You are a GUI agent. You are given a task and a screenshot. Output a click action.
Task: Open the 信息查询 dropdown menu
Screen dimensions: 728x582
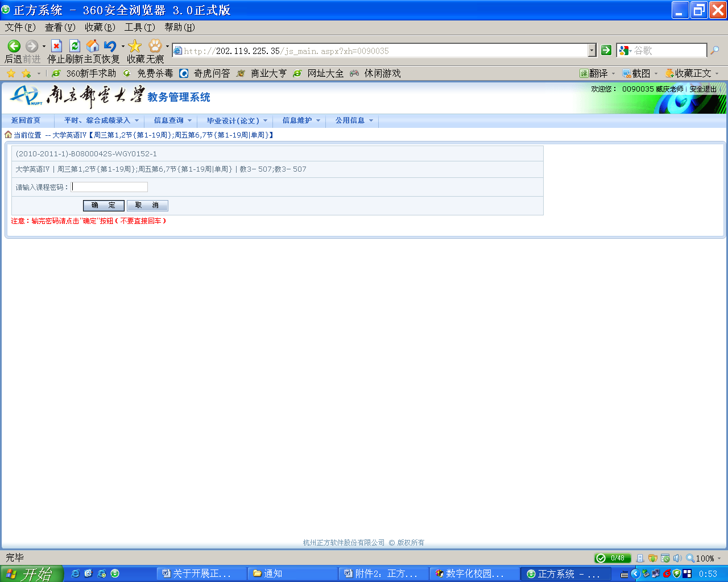[x=172, y=120]
